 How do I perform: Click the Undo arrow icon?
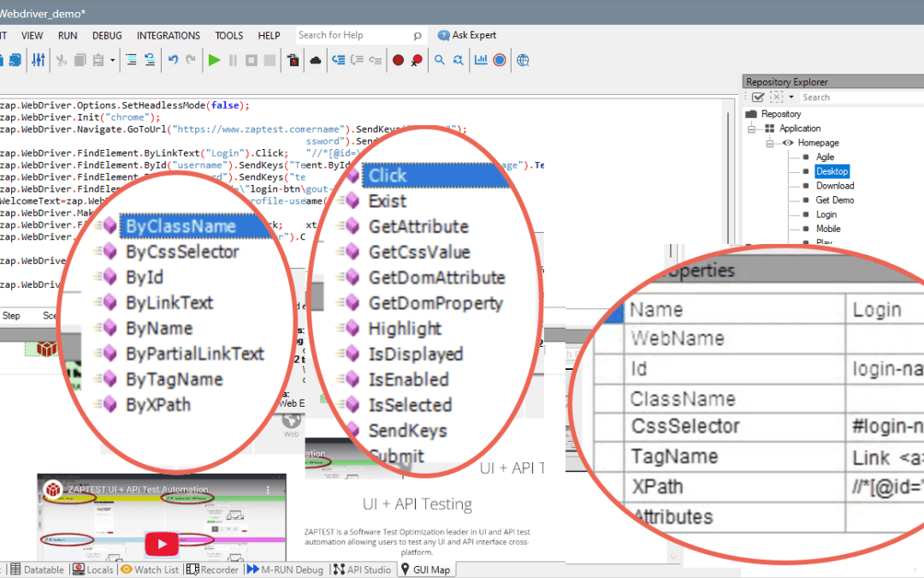pyautogui.click(x=173, y=60)
